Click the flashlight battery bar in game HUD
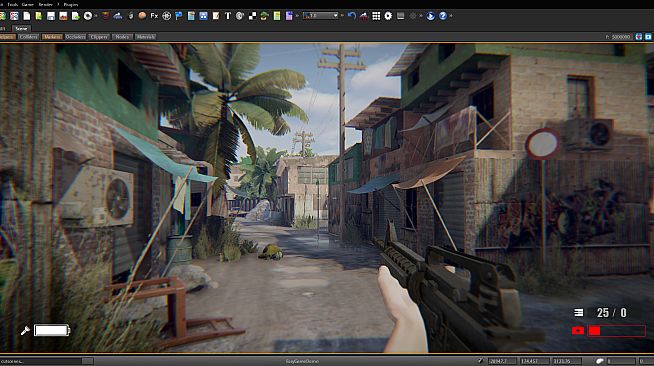654x366 pixels. click(x=52, y=331)
